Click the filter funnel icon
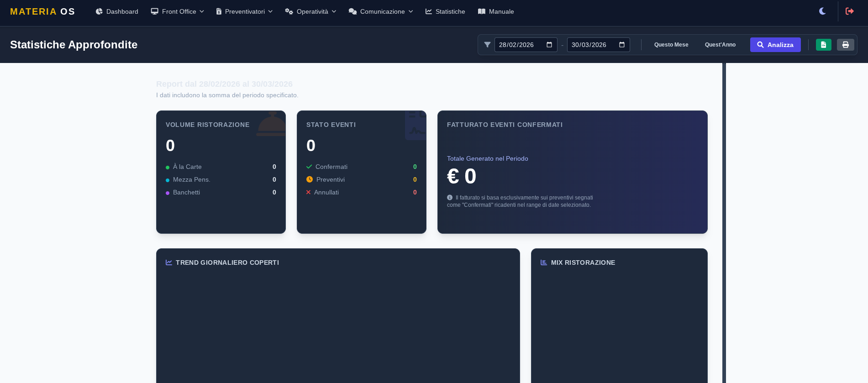 tap(487, 45)
